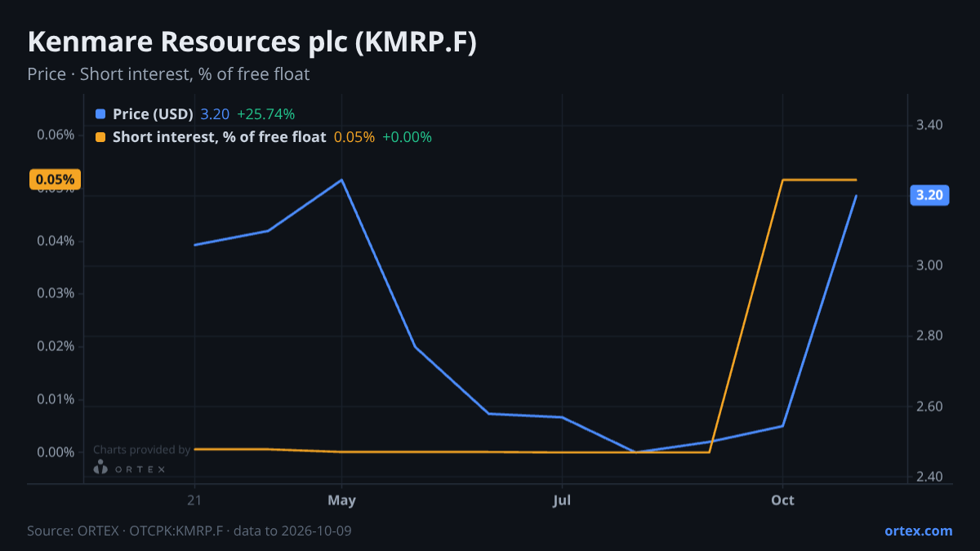Click the 0.06% left axis label
Image resolution: width=980 pixels, height=551 pixels.
point(56,135)
